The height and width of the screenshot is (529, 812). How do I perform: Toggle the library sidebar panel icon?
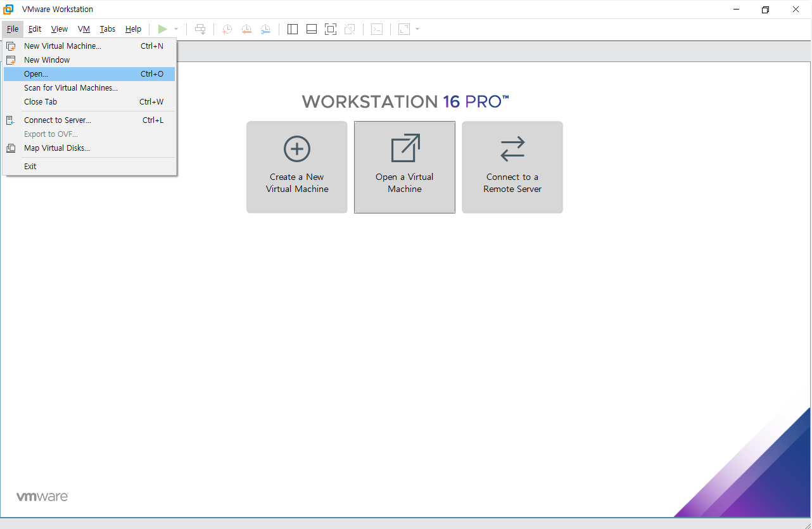(x=293, y=29)
